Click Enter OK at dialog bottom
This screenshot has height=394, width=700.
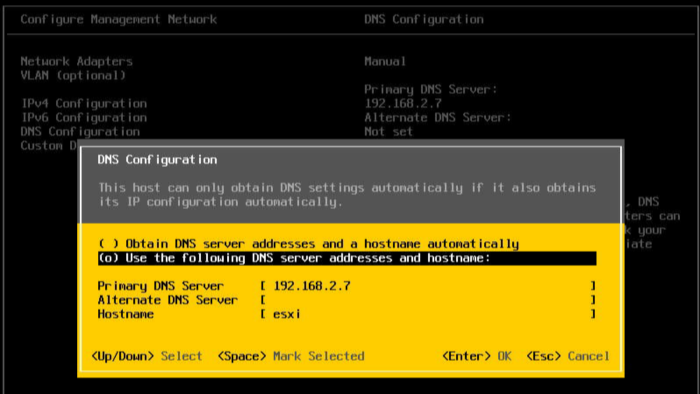pyautogui.click(x=477, y=356)
